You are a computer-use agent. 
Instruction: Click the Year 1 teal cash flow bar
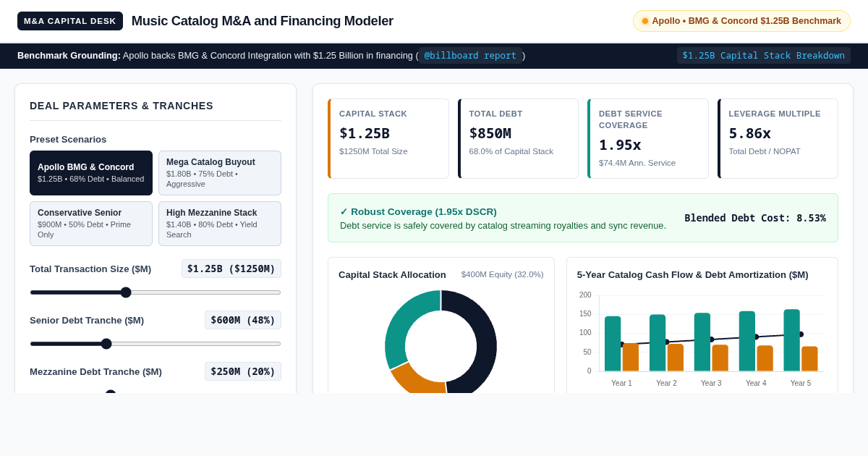[613, 344]
